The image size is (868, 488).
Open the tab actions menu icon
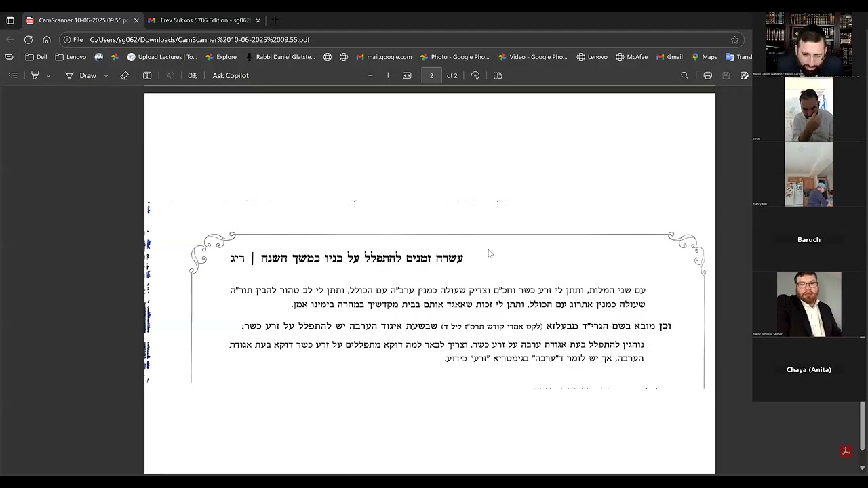click(x=10, y=20)
